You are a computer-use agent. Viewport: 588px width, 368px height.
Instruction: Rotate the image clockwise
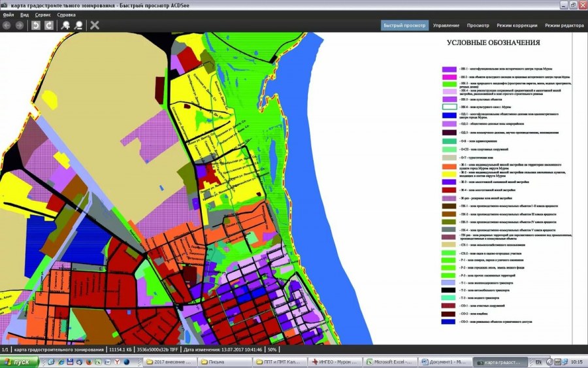click(48, 25)
